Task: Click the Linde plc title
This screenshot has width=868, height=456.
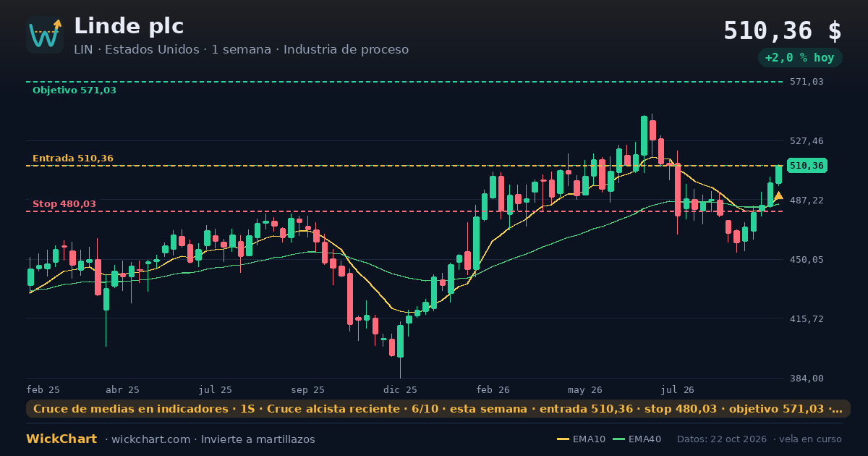Action: point(129,26)
